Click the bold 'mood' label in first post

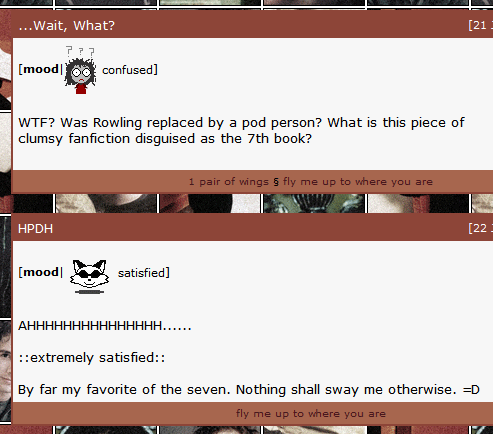(x=41, y=69)
